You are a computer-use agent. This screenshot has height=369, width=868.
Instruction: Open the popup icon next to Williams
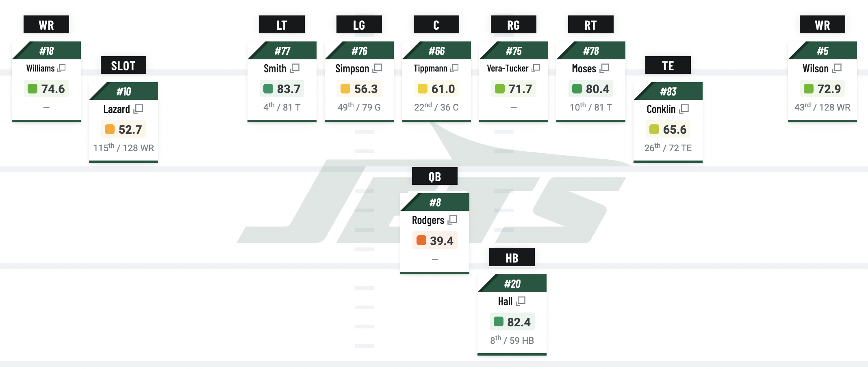(62, 68)
